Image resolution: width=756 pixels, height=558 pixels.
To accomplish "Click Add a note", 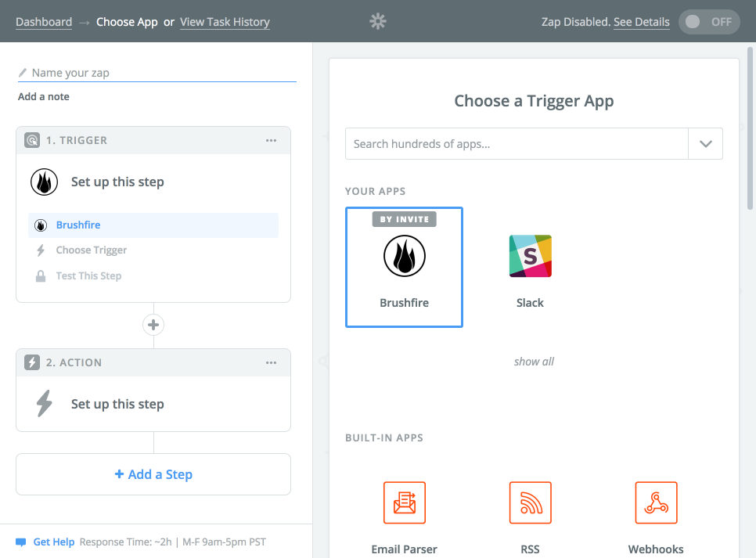I will pyautogui.click(x=43, y=96).
